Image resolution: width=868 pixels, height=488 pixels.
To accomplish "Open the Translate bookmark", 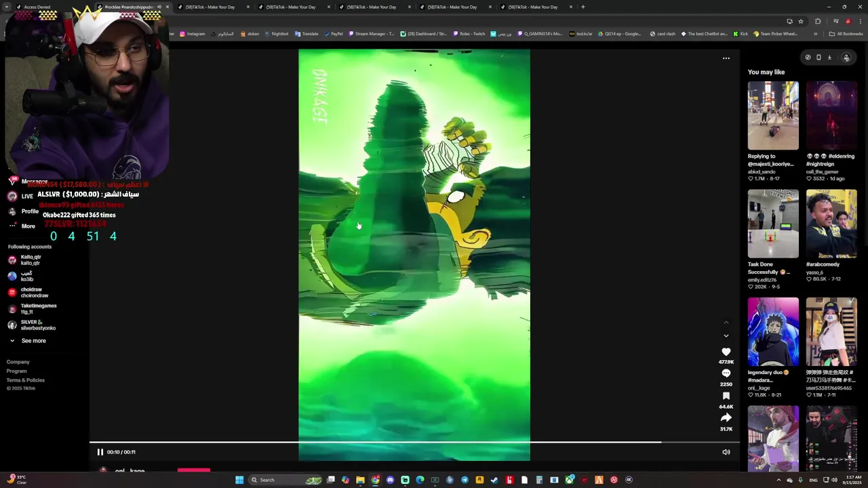I will click(307, 34).
